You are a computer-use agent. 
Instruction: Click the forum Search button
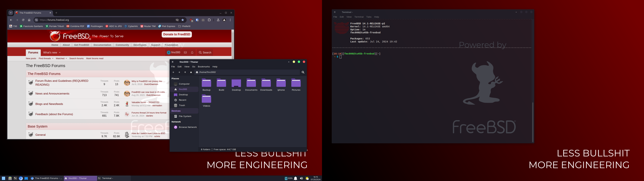(205, 52)
